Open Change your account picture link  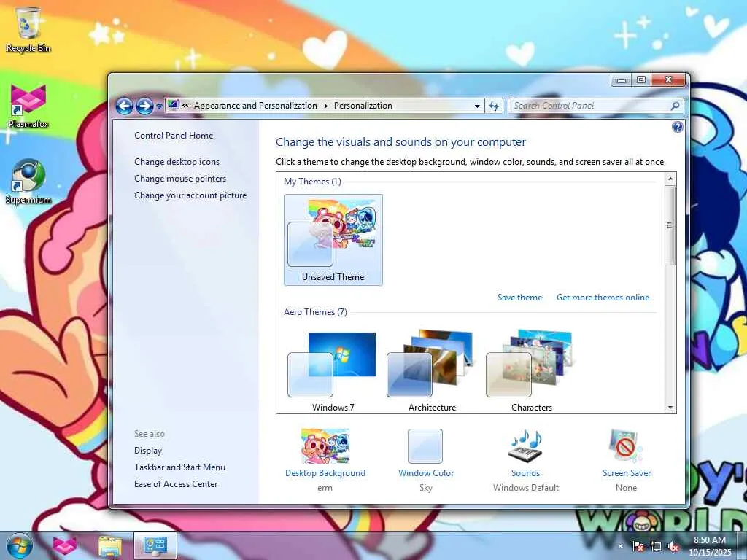pyautogui.click(x=190, y=195)
